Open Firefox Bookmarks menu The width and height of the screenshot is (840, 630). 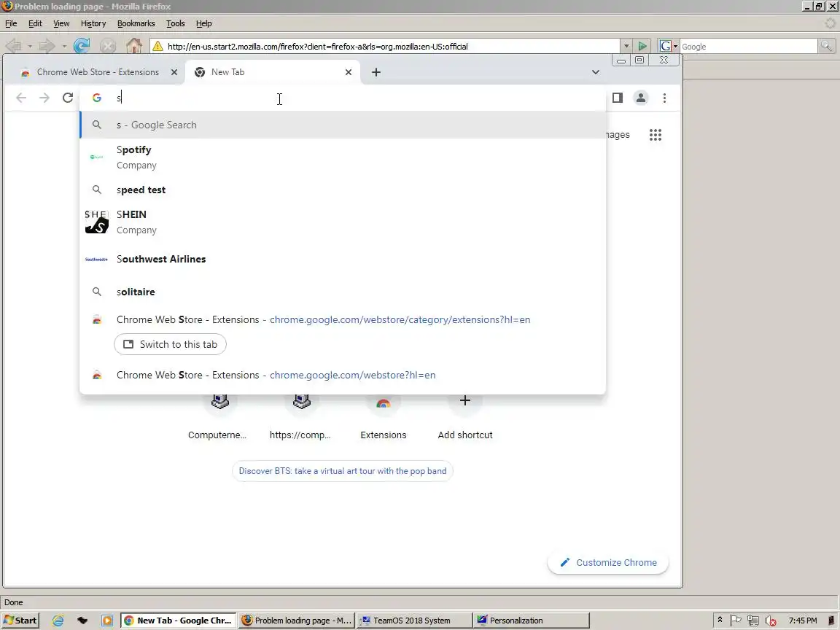136,23
